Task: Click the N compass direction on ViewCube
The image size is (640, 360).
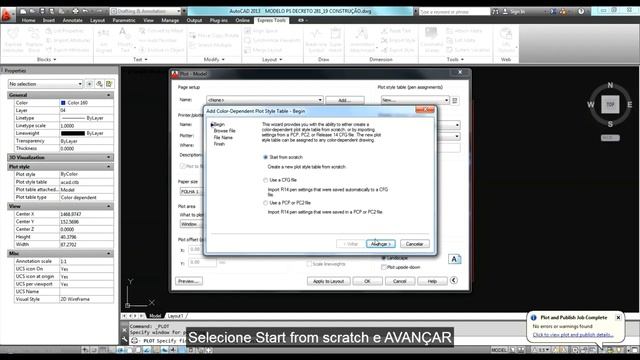Action: point(610,85)
